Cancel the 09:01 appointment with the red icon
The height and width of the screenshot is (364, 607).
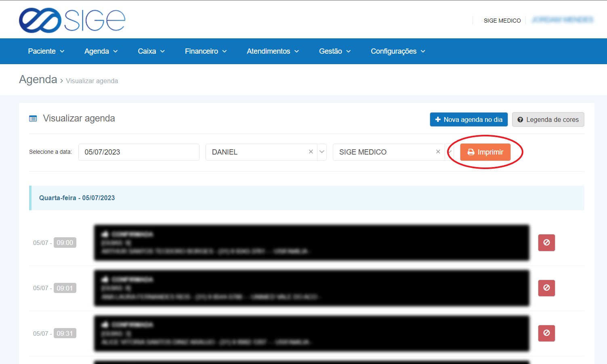pyautogui.click(x=546, y=288)
